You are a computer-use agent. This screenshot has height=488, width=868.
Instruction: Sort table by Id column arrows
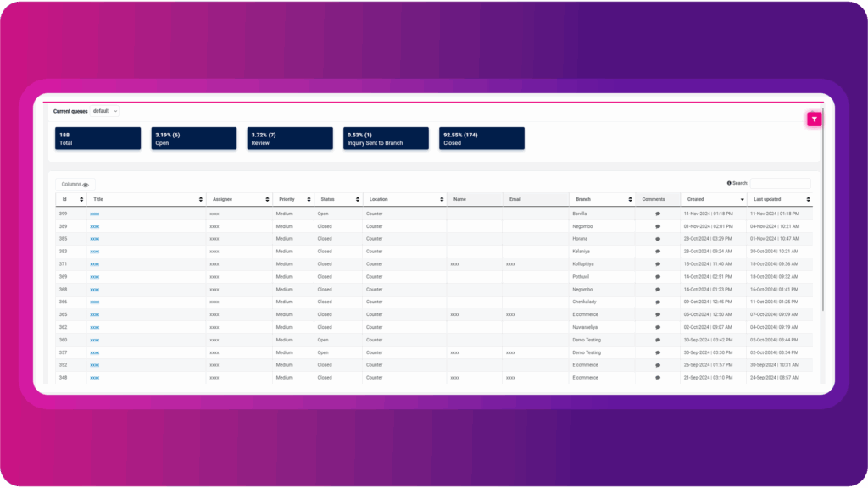tap(81, 199)
